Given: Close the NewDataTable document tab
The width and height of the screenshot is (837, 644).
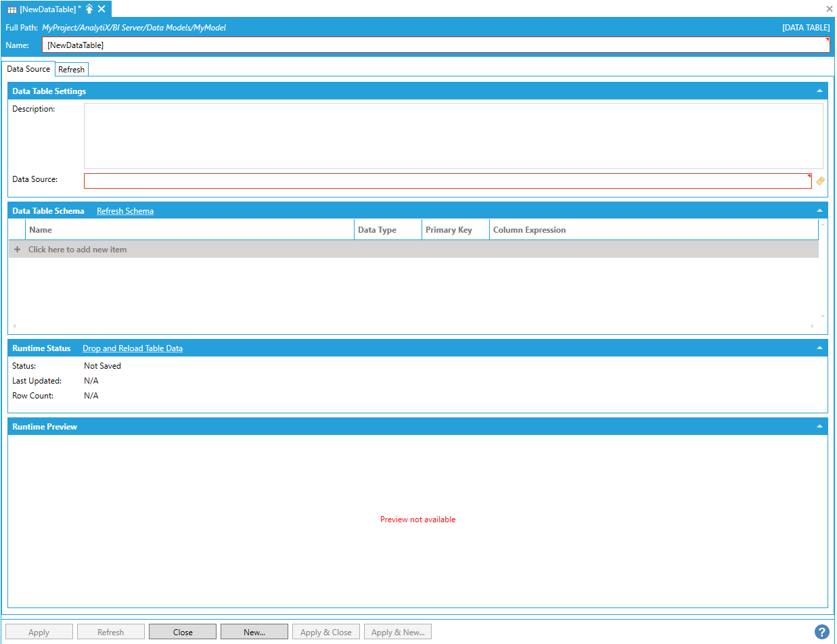Looking at the screenshot, I should pos(101,9).
